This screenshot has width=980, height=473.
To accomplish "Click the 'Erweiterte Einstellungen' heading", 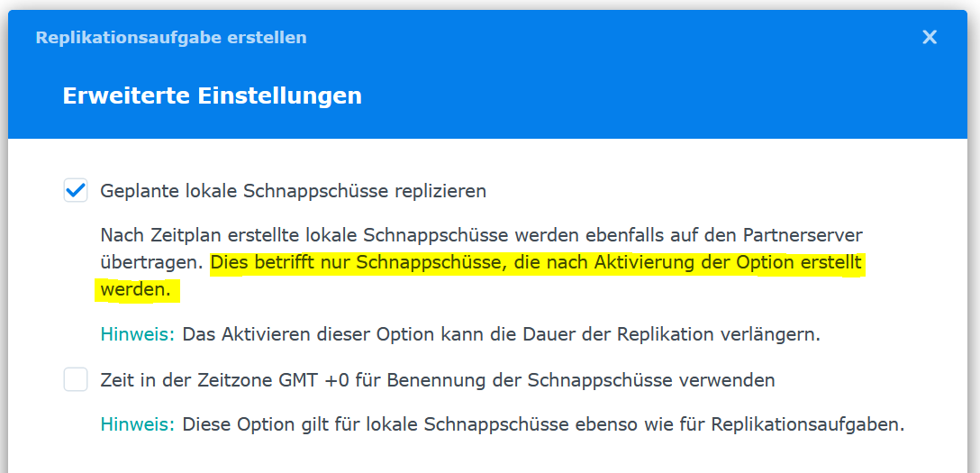I will click(212, 96).
